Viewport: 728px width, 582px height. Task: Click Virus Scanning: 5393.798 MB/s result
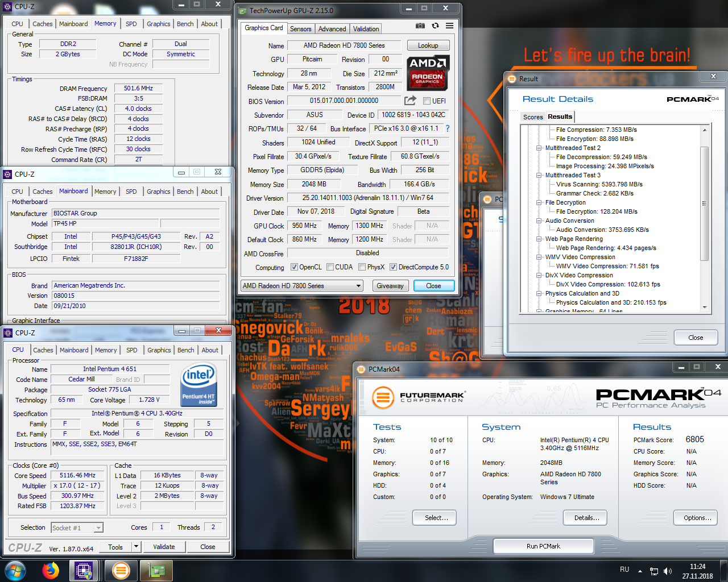pos(599,184)
